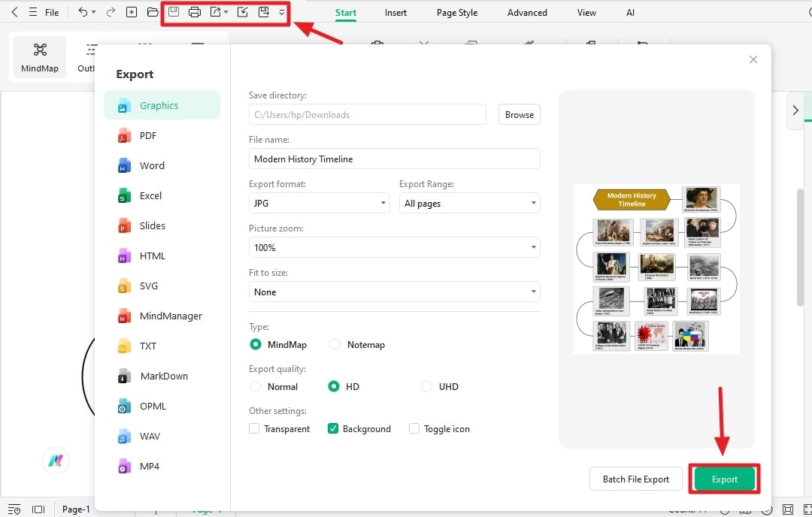Click the File name input field

click(x=395, y=159)
